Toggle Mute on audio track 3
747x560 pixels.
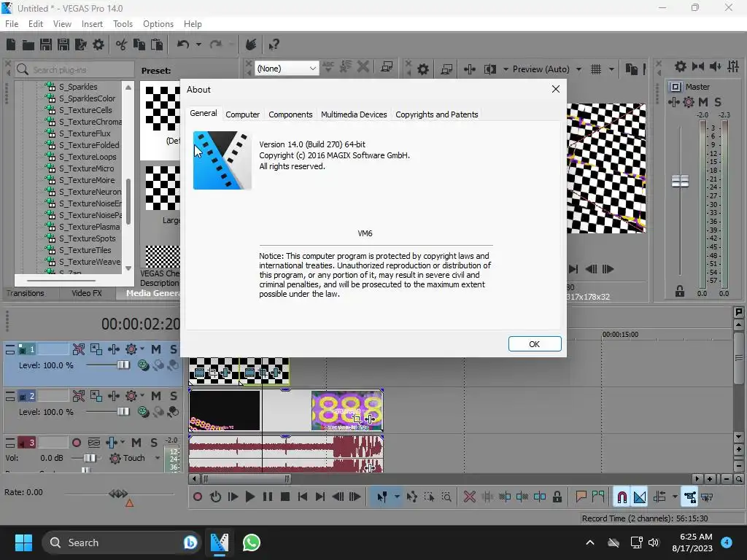(x=136, y=443)
